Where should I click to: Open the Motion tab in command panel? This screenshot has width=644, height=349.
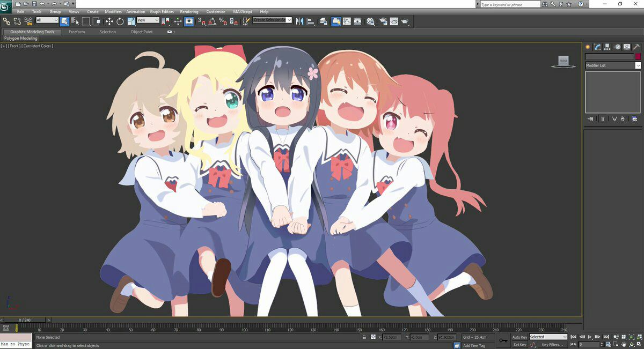tap(618, 47)
